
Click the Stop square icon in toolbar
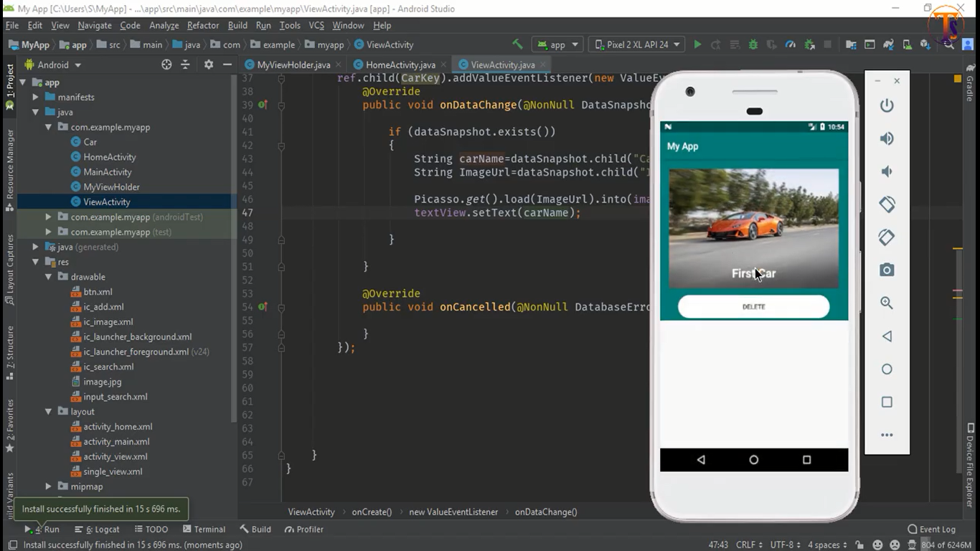[x=827, y=44]
